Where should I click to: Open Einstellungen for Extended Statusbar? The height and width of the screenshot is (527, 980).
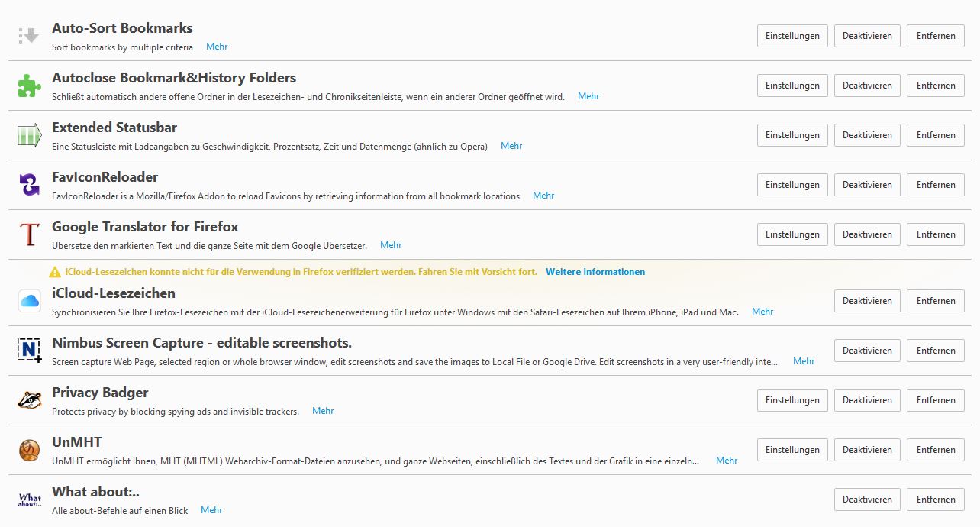792,135
